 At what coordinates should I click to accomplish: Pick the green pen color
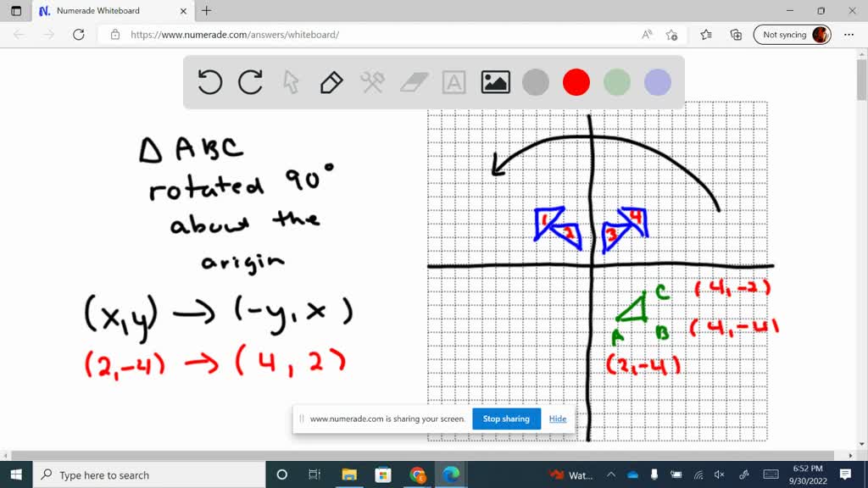click(x=617, y=82)
